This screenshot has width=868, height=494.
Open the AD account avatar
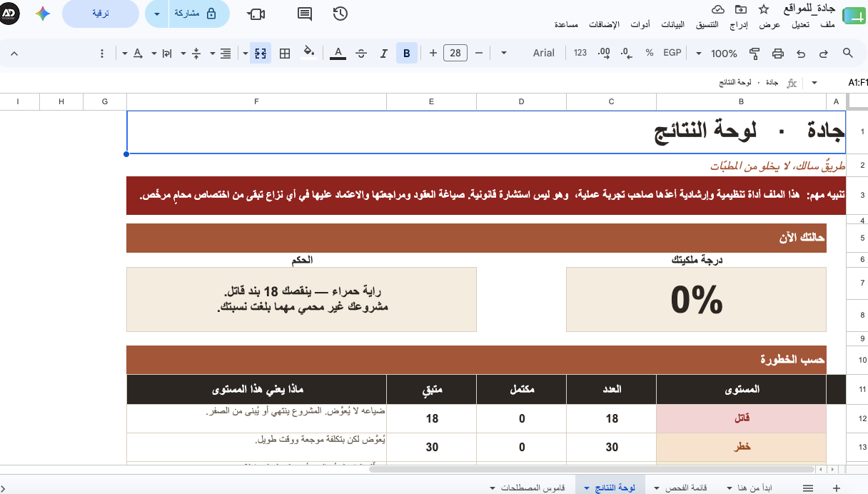point(10,14)
